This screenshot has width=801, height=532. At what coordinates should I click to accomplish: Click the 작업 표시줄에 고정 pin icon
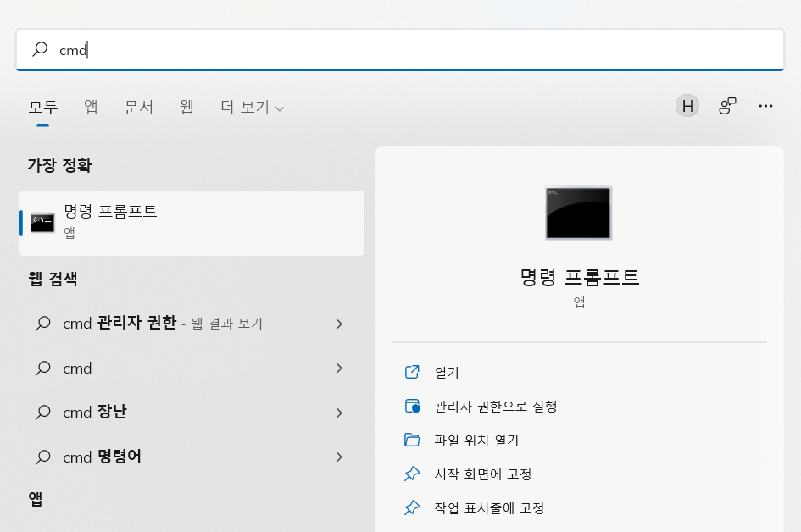click(x=412, y=507)
